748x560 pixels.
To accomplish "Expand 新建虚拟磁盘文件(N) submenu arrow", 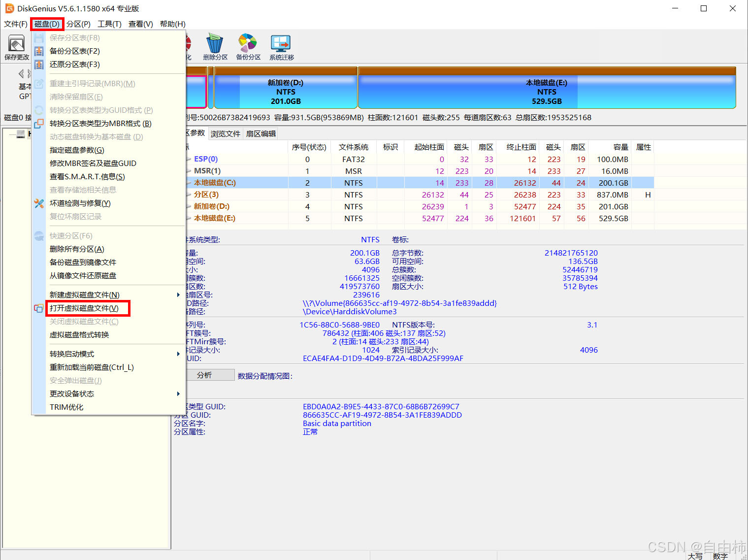I will (178, 295).
